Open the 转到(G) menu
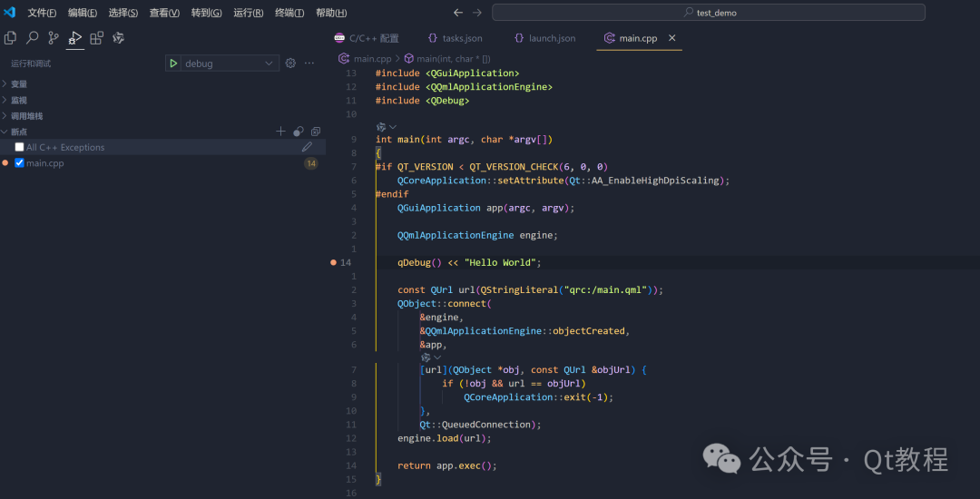Screen dimensions: 980x499 pyautogui.click(x=206, y=13)
